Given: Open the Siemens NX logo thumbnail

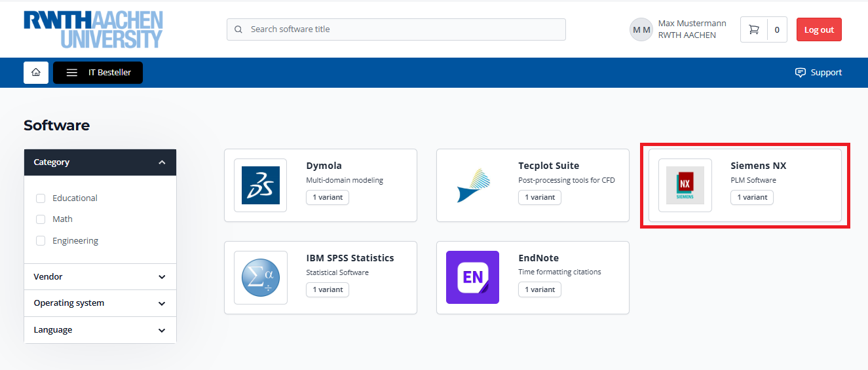Looking at the screenshot, I should [685, 185].
